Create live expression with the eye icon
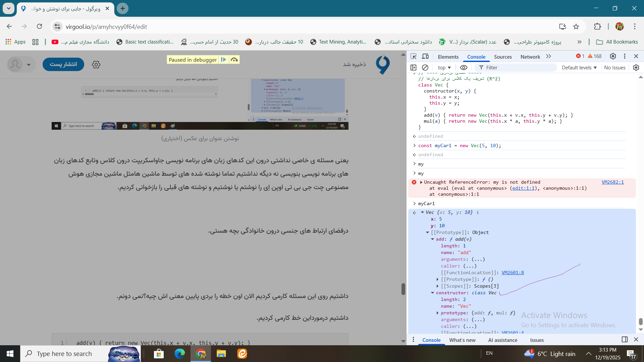Image resolution: width=644 pixels, height=362 pixels. click(464, 67)
